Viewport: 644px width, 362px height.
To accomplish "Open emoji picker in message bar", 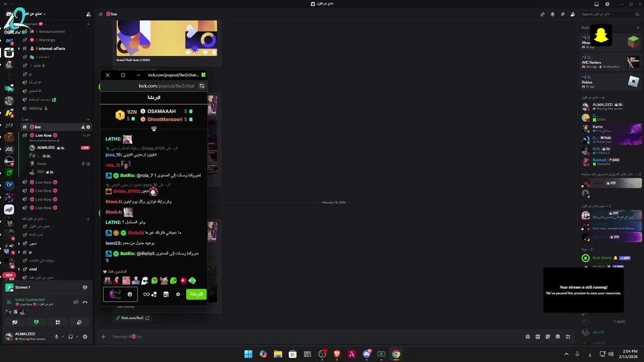I will point(558,336).
